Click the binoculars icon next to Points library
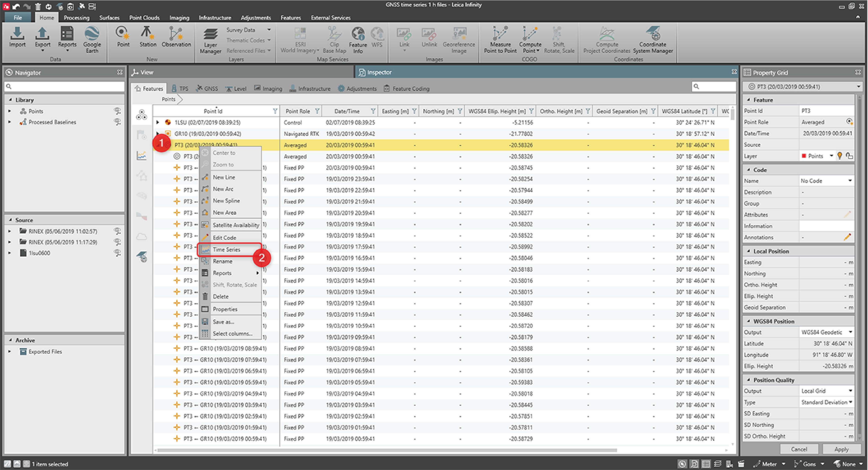The width and height of the screenshot is (868, 470). (x=117, y=111)
